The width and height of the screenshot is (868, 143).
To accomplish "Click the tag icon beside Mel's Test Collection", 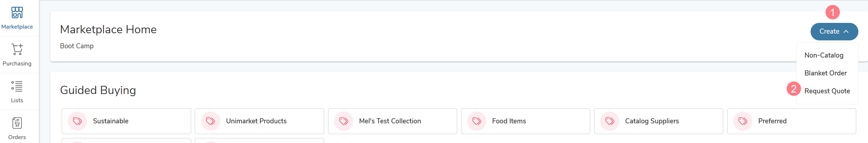I will point(344,121).
